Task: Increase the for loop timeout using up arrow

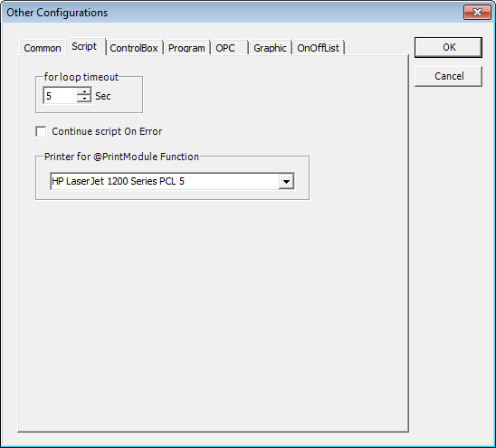Action: point(84,91)
